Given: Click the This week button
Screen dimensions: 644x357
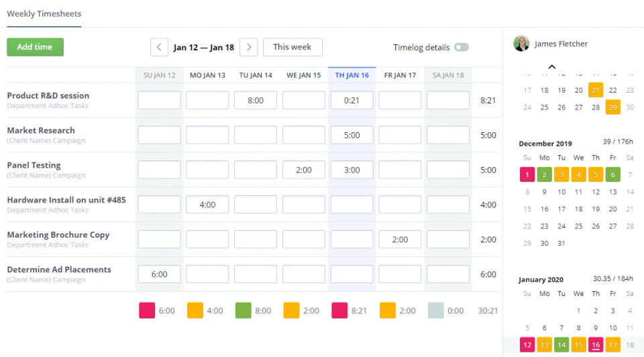Looking at the screenshot, I should click(292, 47).
